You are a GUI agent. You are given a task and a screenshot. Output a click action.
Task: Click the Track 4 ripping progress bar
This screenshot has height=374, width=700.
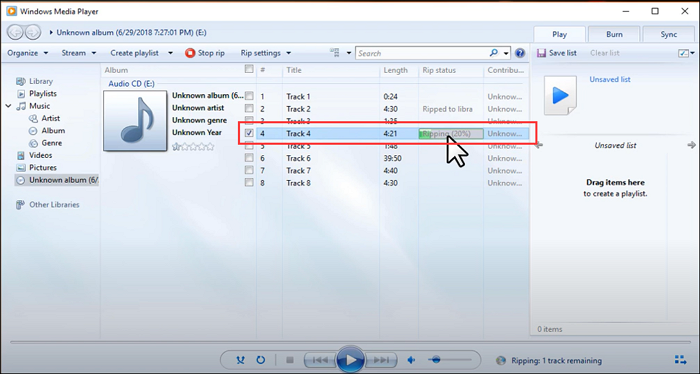451,133
